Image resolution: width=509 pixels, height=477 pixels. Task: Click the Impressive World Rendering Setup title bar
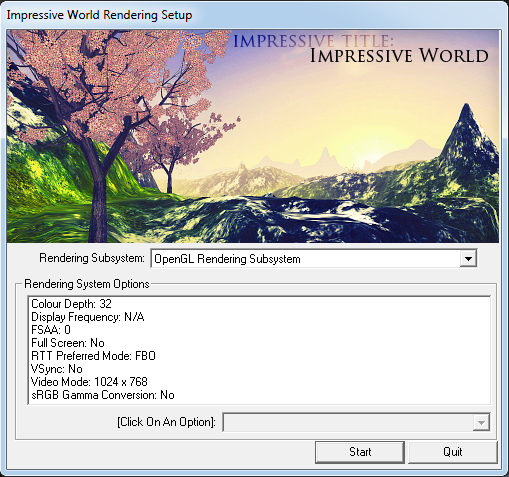click(254, 15)
